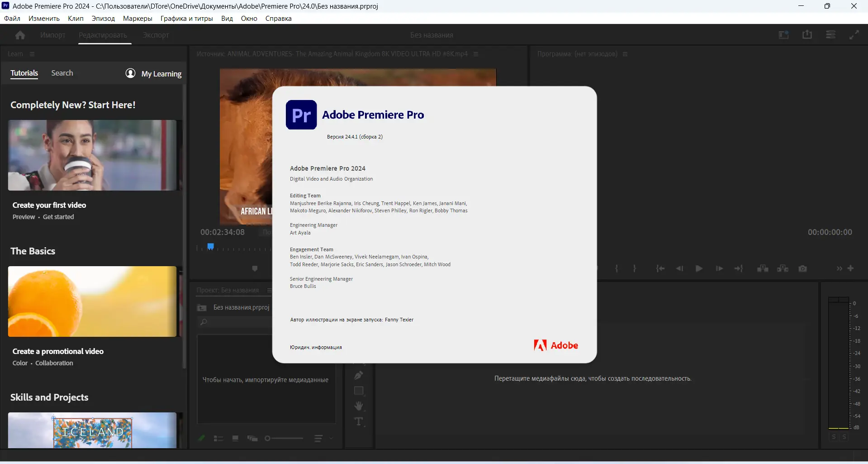Click the Project panel search field
The width and height of the screenshot is (868, 464).
235,322
